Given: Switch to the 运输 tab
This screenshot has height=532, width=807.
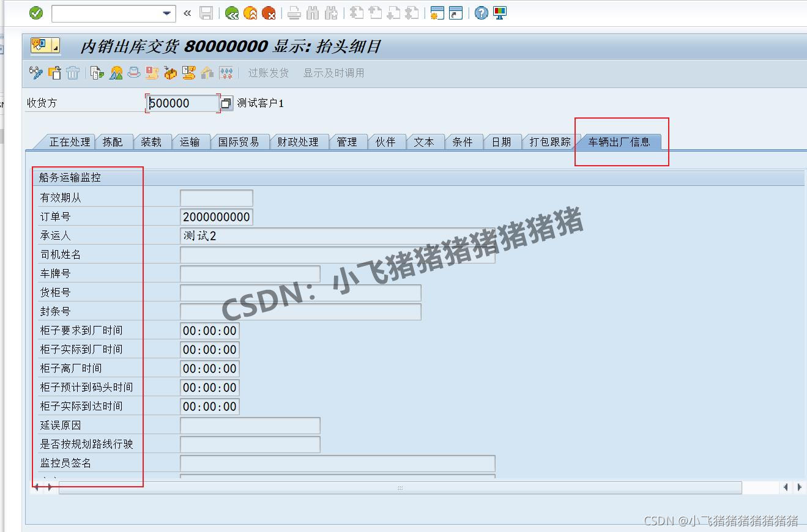Looking at the screenshot, I should (190, 142).
